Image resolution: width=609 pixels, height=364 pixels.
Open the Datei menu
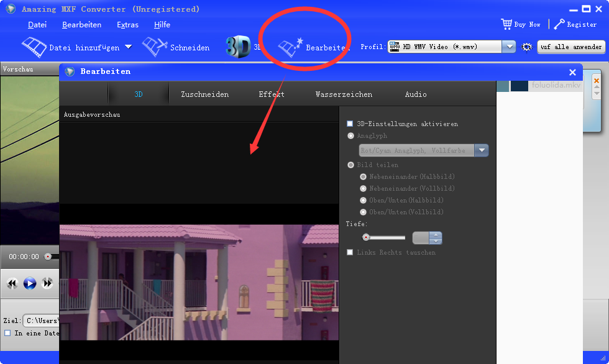(37, 24)
